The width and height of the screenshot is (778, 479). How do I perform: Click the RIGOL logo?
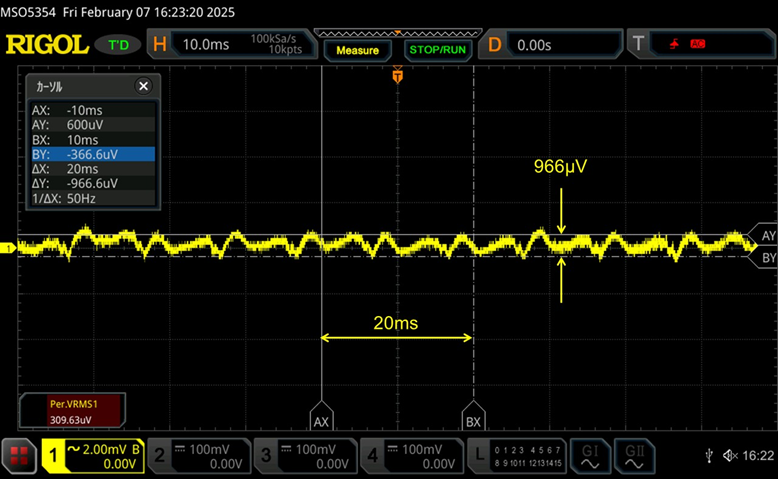[45, 45]
